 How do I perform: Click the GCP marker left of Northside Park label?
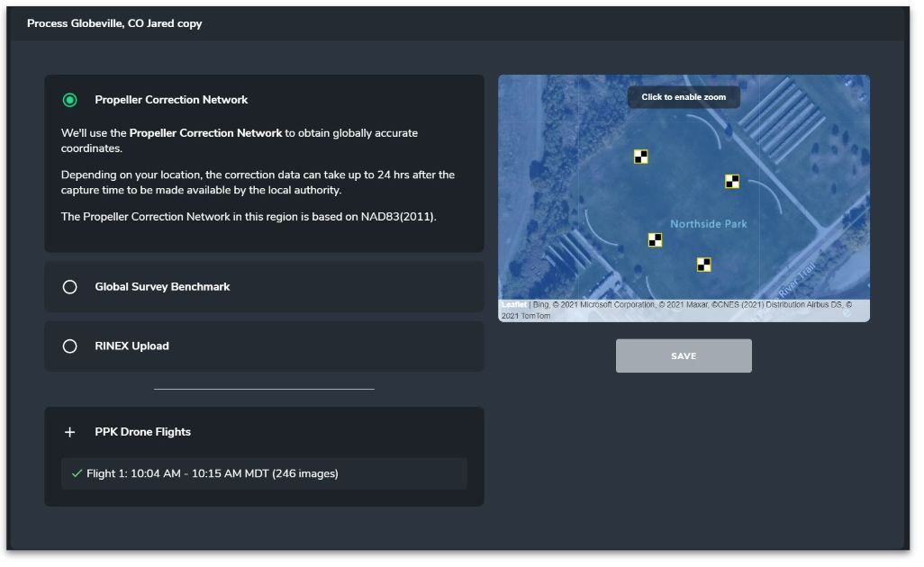point(655,239)
